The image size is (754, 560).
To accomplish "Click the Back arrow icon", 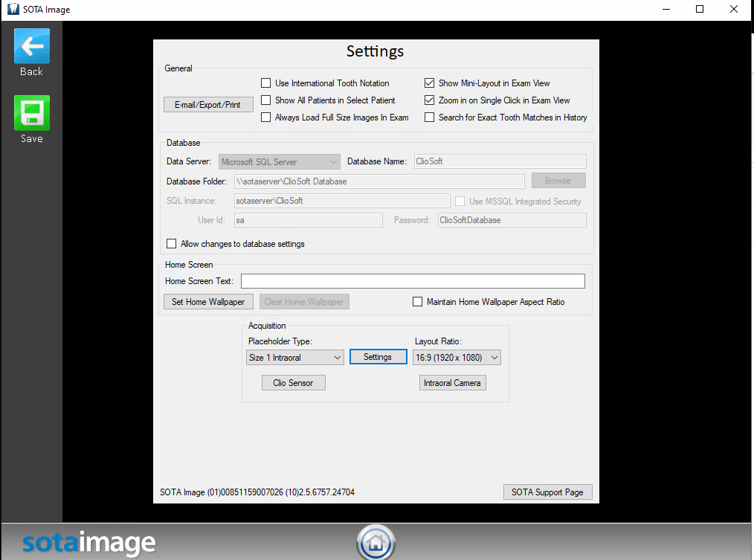I will pyautogui.click(x=32, y=46).
